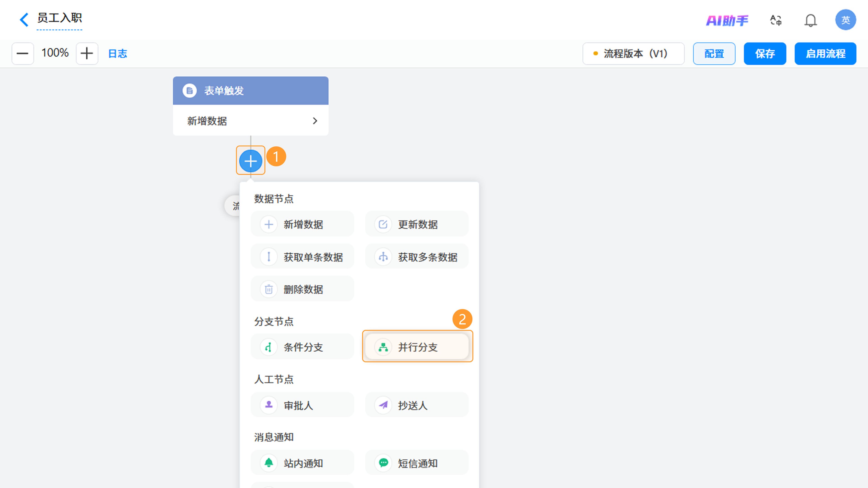
Task: Click the 消息通知 section heading
Action: pyautogui.click(x=274, y=437)
